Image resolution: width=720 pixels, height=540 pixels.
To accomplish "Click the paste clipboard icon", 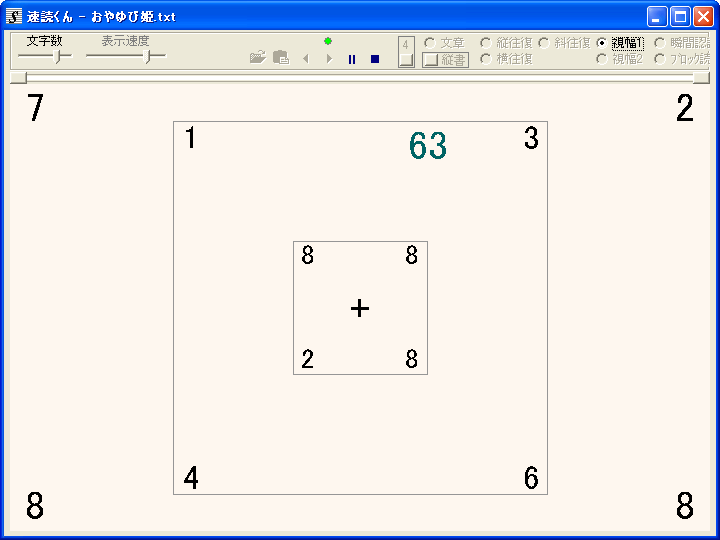I will (281, 57).
